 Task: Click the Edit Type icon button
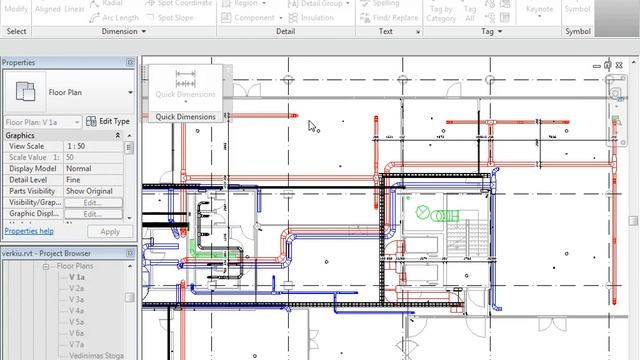click(91, 121)
